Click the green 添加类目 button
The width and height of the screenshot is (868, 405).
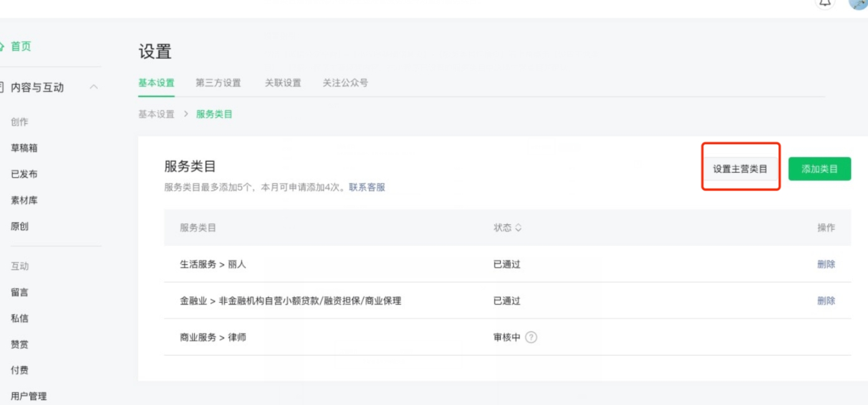(819, 168)
